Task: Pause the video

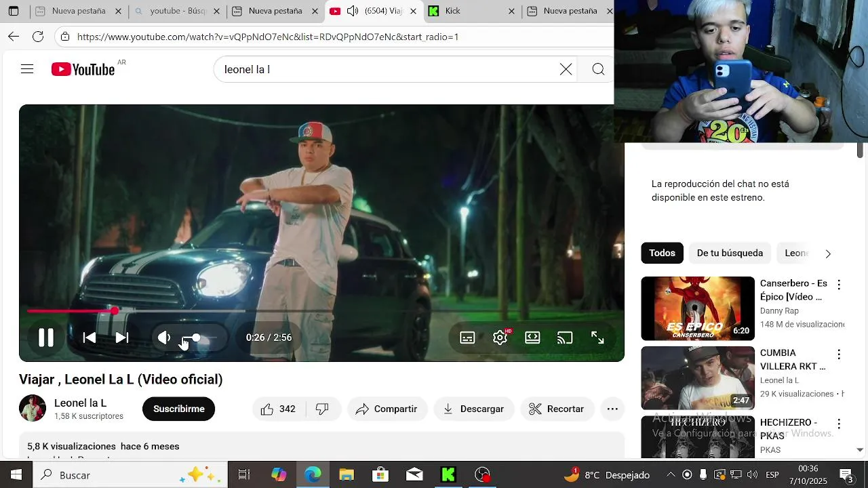Action: coord(45,338)
